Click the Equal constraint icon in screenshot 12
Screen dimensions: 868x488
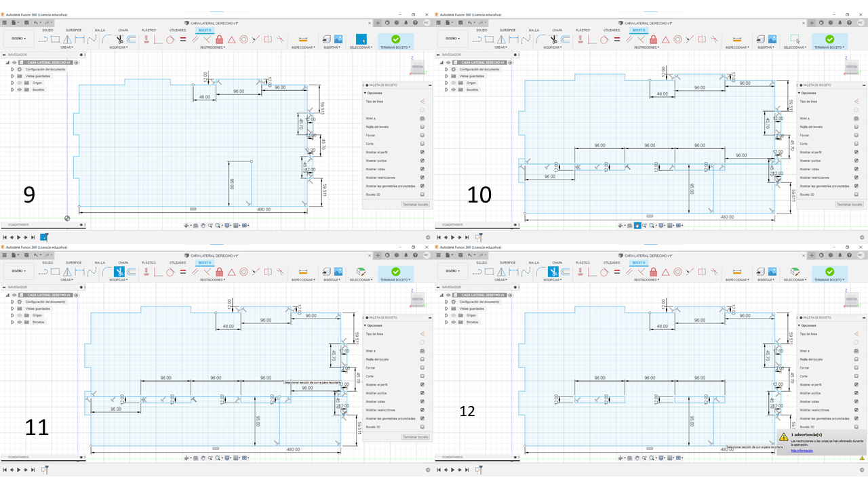tap(616, 272)
